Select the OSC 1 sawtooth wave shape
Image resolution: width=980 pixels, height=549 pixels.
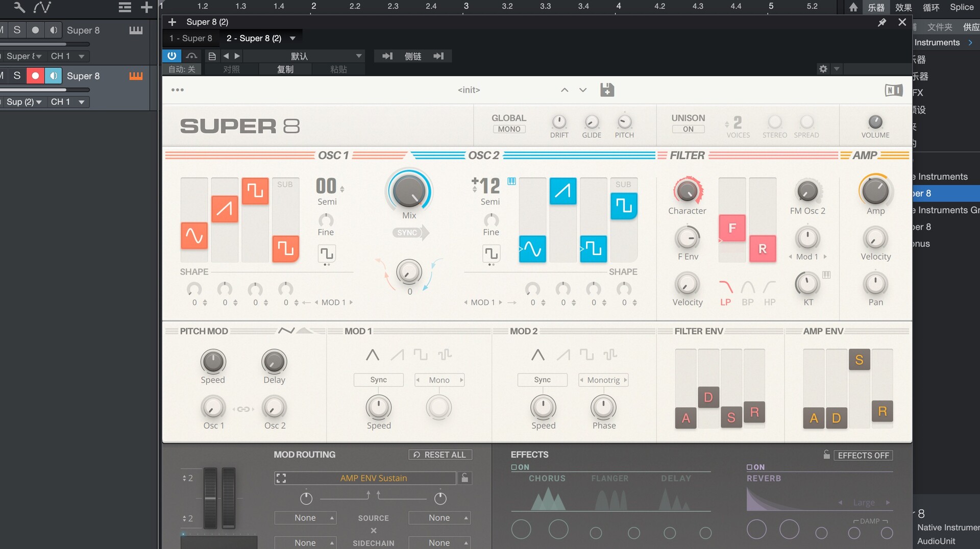pos(225,209)
